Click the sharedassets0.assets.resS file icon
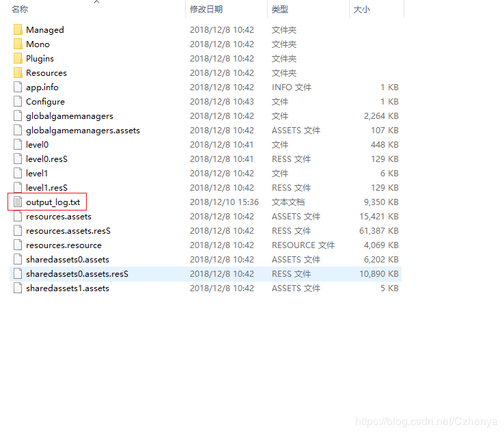This screenshot has height=434, width=504. (18, 274)
